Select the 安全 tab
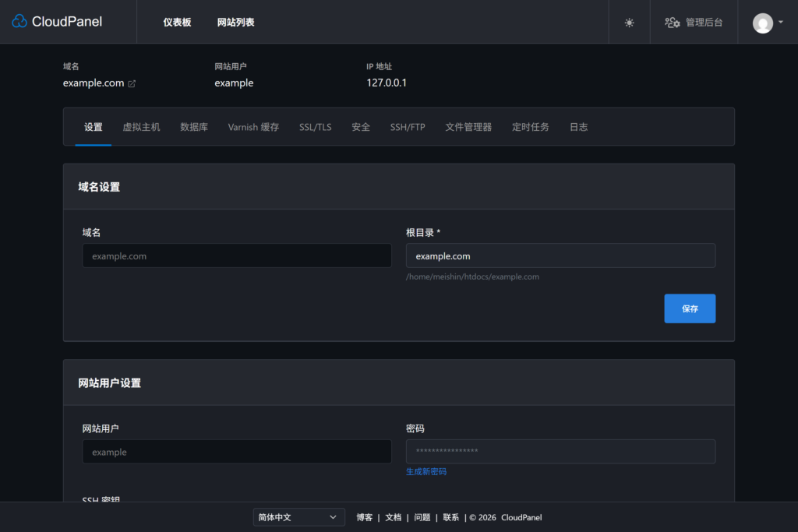798x532 pixels. pos(361,127)
